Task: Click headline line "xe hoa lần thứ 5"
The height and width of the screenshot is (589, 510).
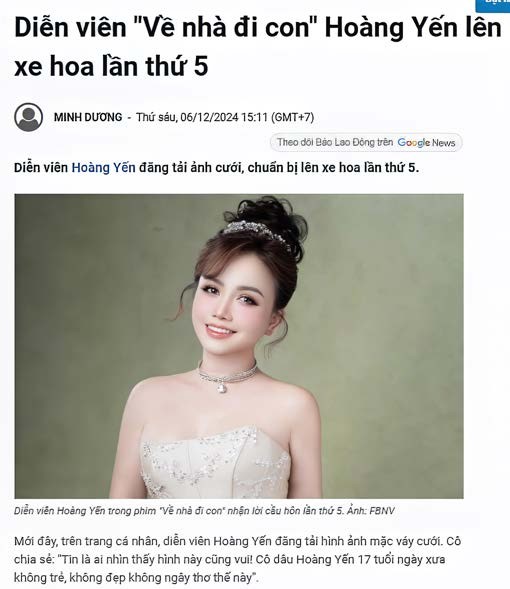Action: (x=111, y=66)
